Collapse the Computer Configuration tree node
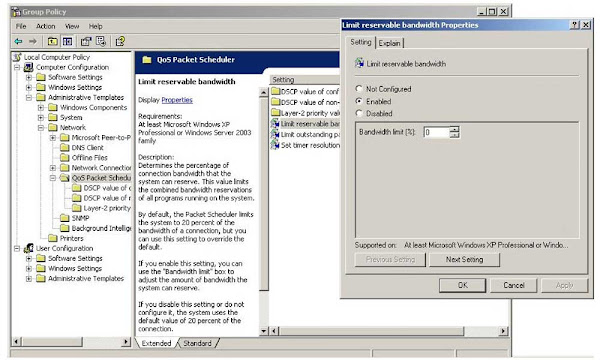 (17, 67)
